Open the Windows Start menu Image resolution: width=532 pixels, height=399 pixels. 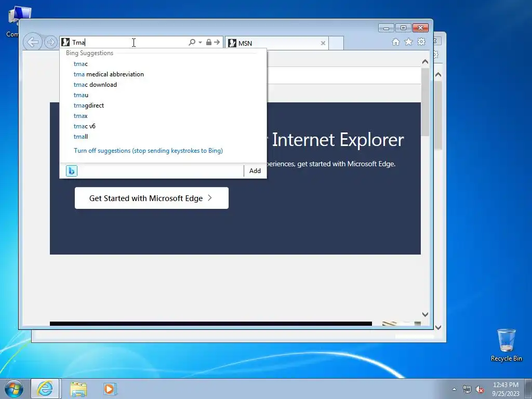14,389
